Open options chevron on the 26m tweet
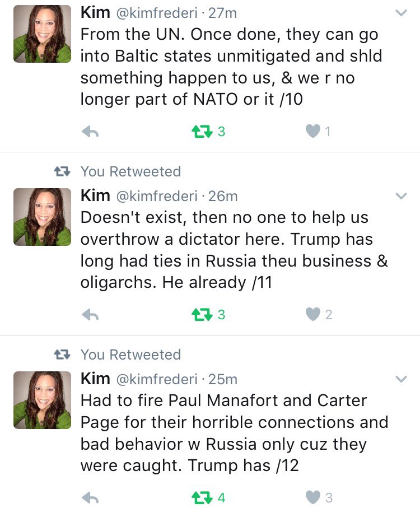420x508 pixels. point(401,196)
